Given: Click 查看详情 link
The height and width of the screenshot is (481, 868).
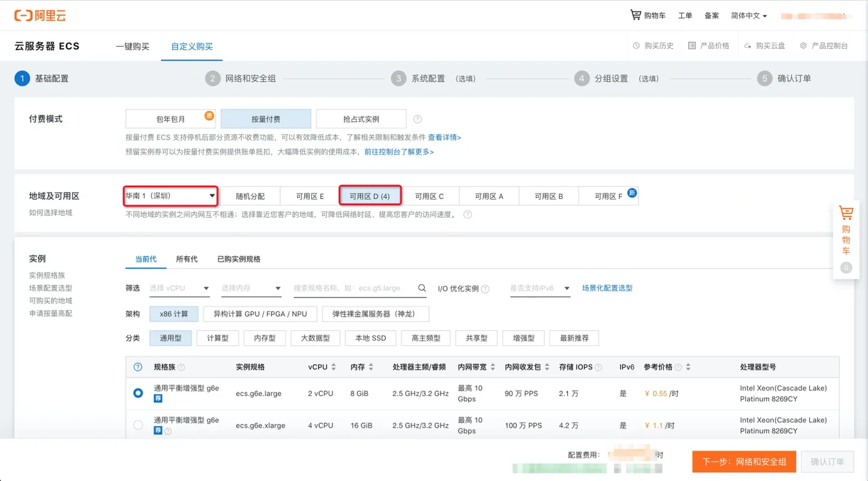Looking at the screenshot, I should (x=445, y=138).
